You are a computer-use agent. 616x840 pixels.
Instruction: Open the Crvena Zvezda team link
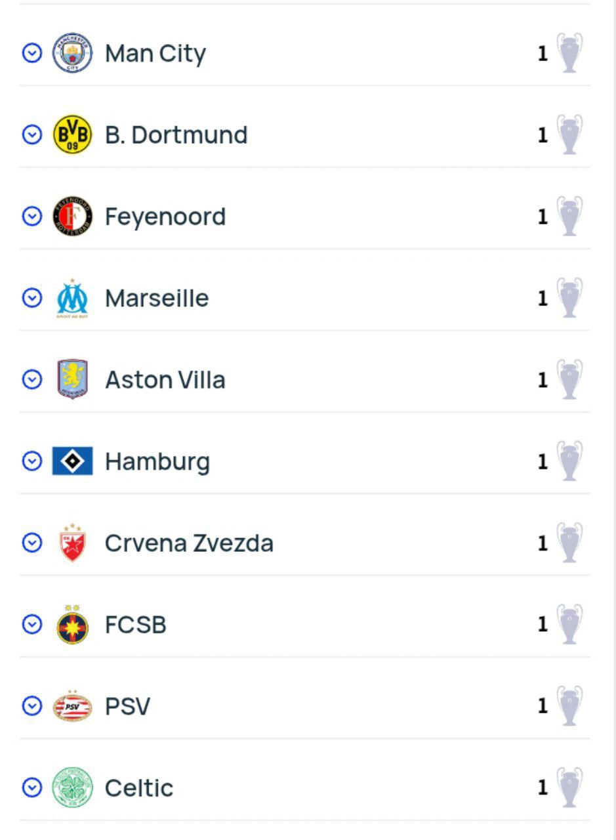pos(189,543)
